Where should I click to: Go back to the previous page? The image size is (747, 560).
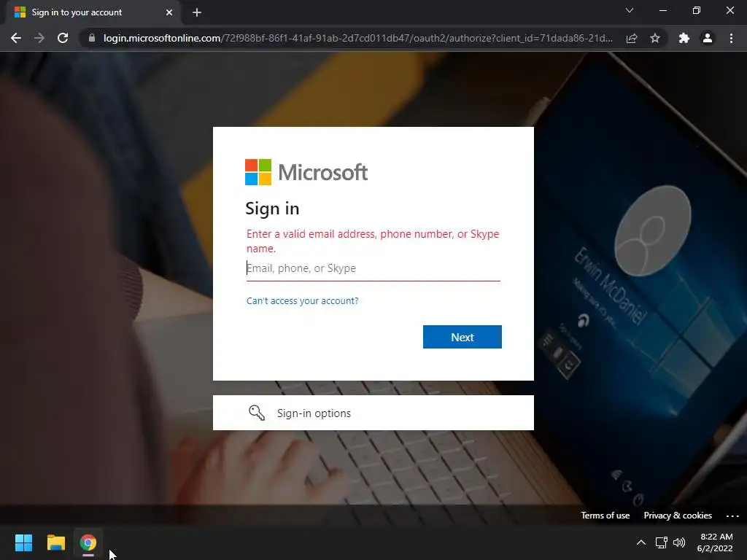pos(16,38)
